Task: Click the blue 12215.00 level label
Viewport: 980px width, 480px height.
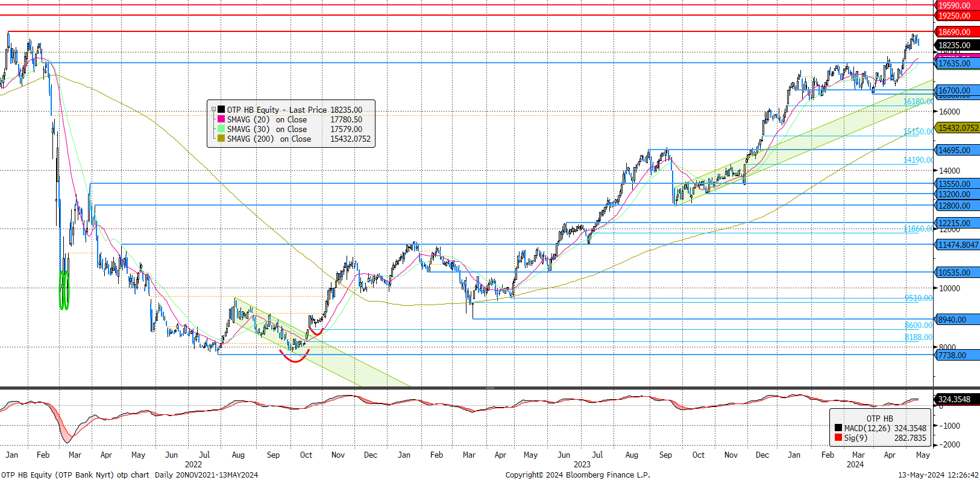Action: click(x=958, y=223)
